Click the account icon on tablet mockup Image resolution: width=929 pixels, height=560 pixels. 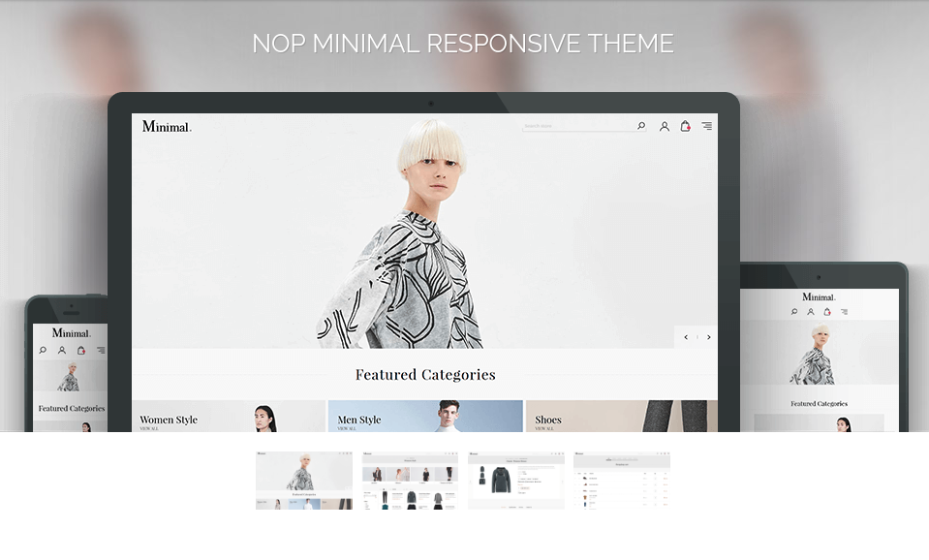point(811,312)
